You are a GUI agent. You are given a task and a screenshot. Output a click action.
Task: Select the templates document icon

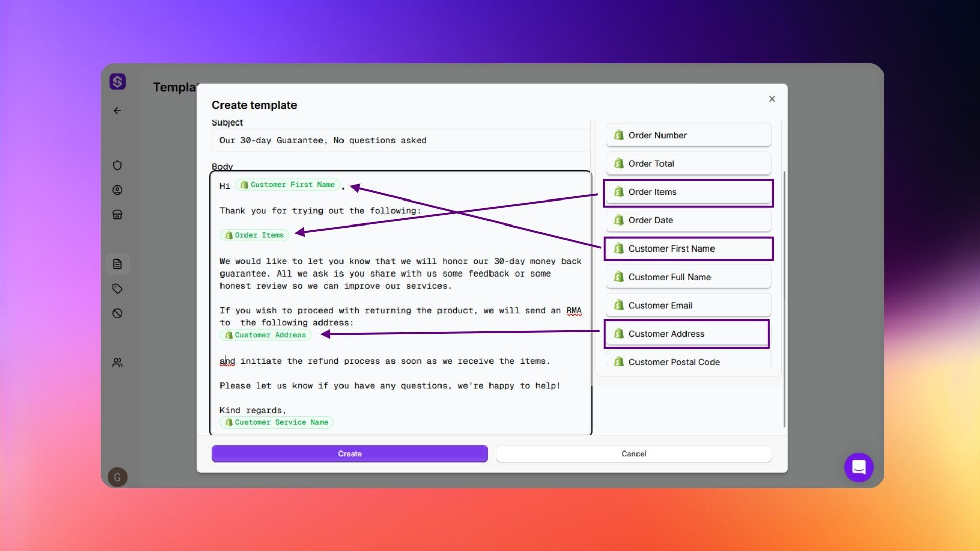click(x=117, y=264)
